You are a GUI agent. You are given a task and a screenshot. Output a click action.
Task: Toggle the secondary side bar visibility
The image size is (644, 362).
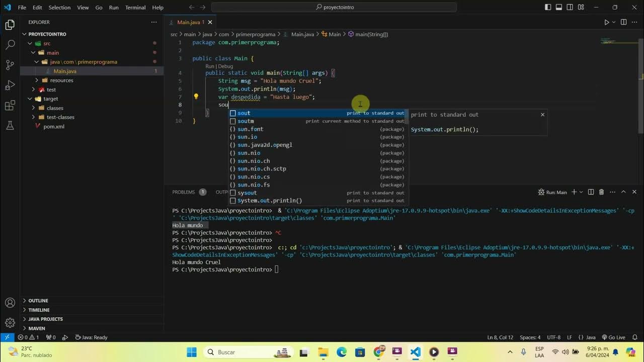click(x=570, y=8)
